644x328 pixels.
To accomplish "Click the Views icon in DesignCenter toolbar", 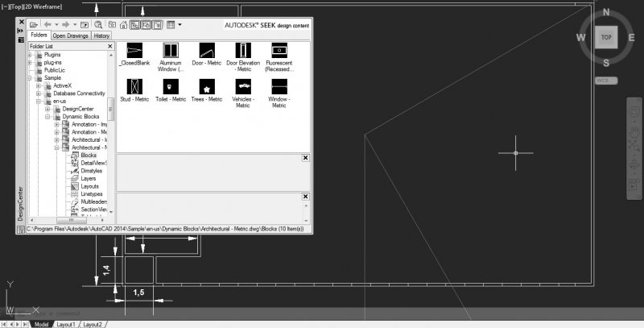I will click(x=171, y=25).
